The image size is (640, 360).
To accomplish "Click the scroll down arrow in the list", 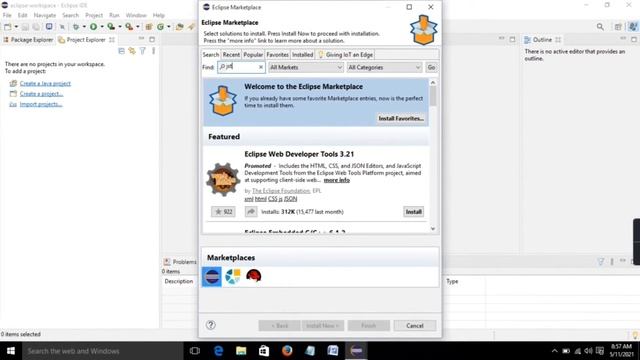I will (433, 229).
